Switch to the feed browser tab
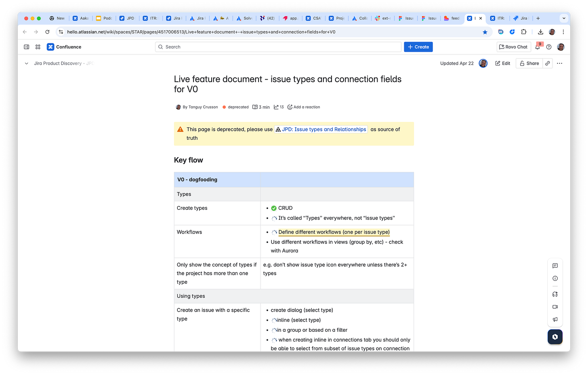The width and height of the screenshot is (588, 375). click(x=452, y=18)
